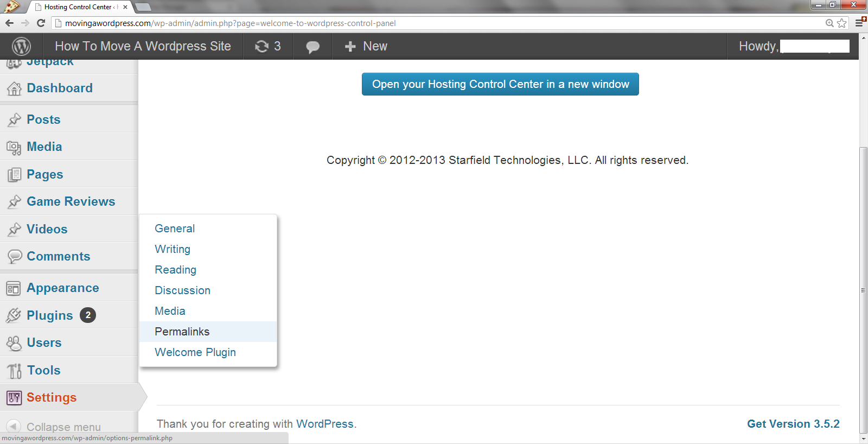This screenshot has width=868, height=444.
Task: Click the Posts pushpin icon
Action: (x=14, y=119)
